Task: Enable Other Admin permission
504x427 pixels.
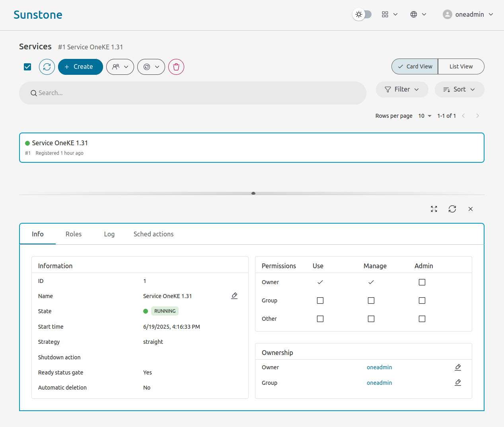Action: pos(422,319)
